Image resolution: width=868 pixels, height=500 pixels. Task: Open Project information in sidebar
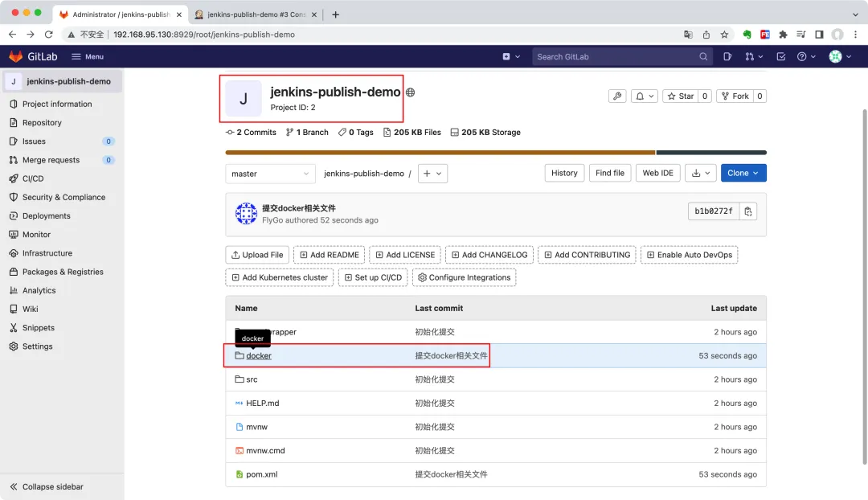[57, 104]
